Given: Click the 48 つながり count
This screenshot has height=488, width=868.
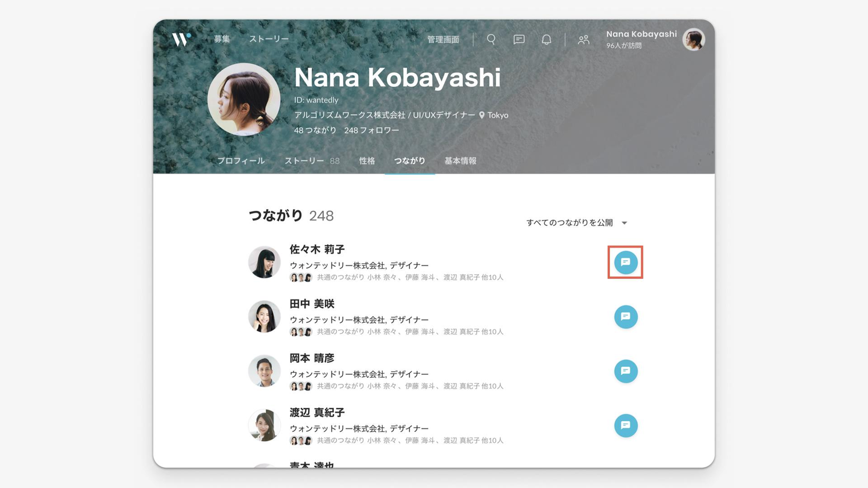Looking at the screenshot, I should click(x=315, y=130).
